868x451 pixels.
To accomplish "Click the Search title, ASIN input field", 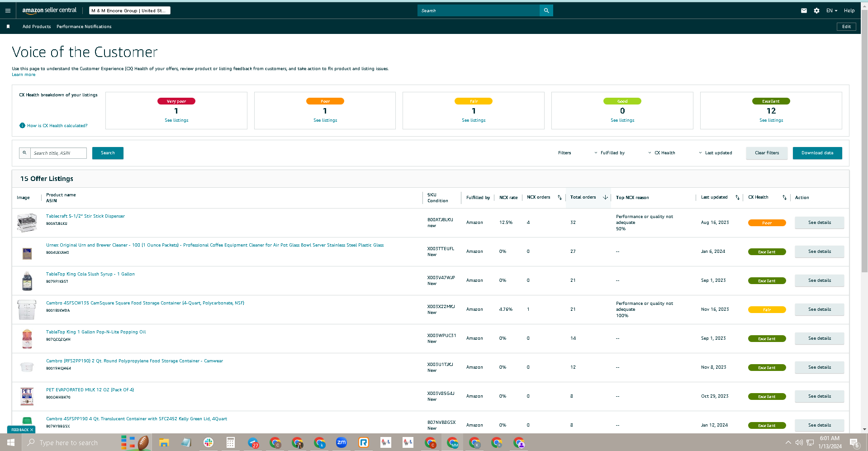I will [x=58, y=153].
